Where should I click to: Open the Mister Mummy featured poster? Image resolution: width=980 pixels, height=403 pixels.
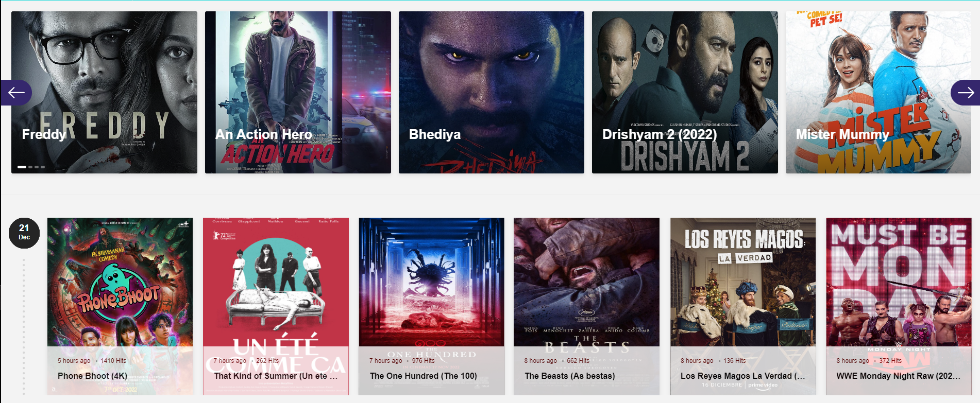[x=878, y=92]
